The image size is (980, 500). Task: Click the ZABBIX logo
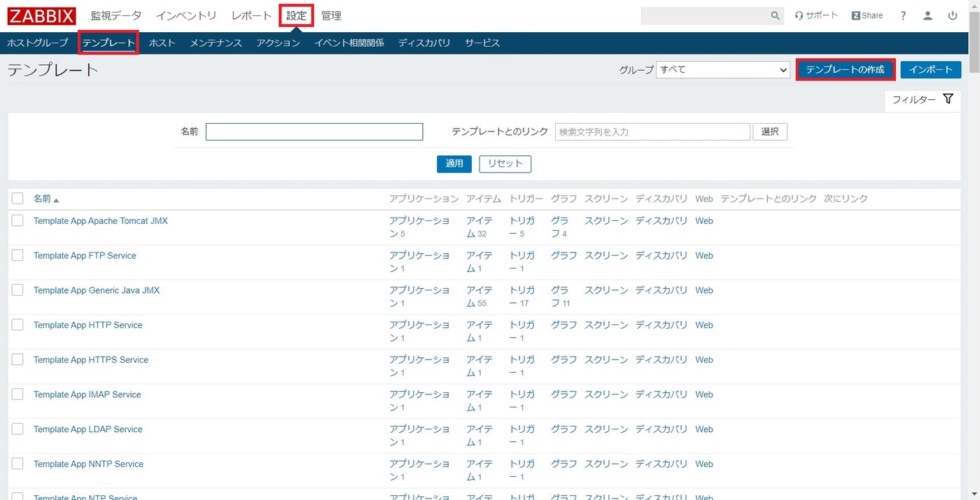[41, 15]
